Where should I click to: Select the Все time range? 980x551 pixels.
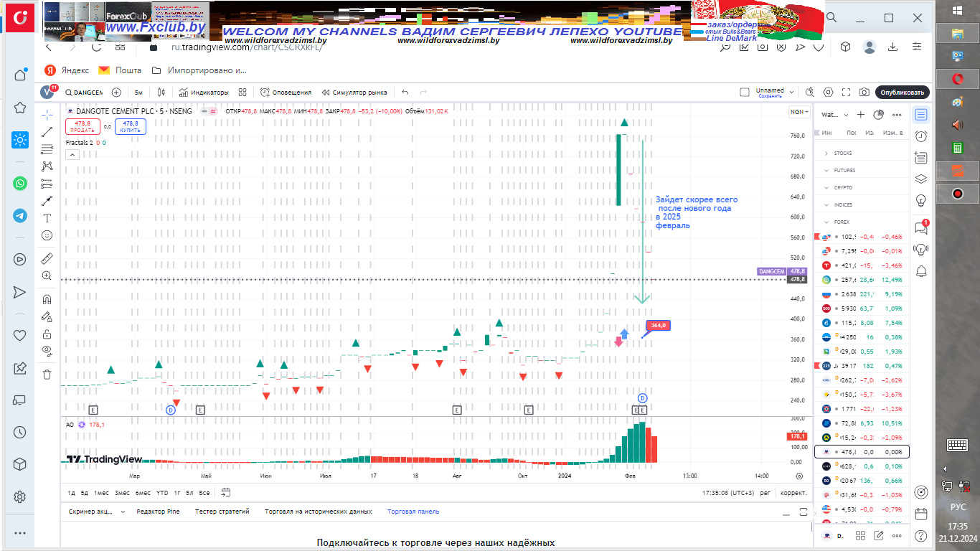click(204, 492)
